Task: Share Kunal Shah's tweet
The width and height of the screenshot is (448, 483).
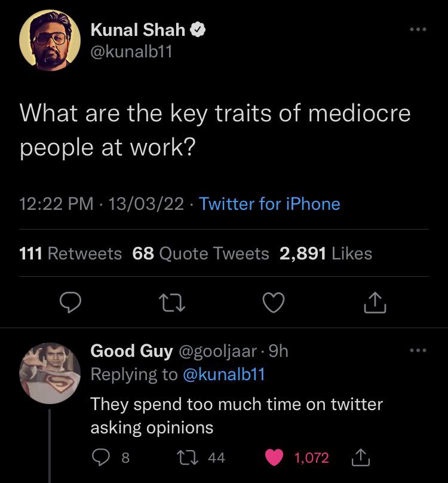Action: pyautogui.click(x=375, y=303)
